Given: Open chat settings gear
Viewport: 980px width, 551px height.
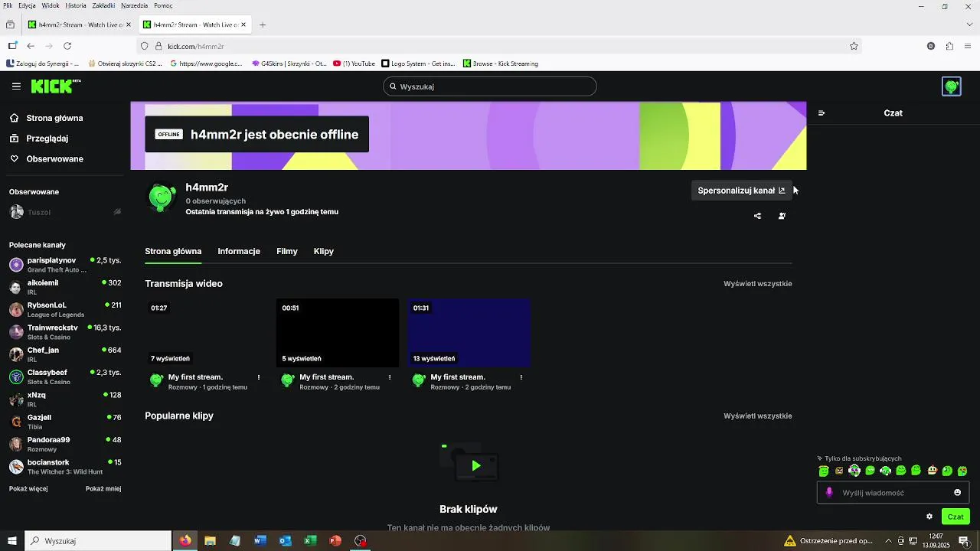Looking at the screenshot, I should 929,517.
